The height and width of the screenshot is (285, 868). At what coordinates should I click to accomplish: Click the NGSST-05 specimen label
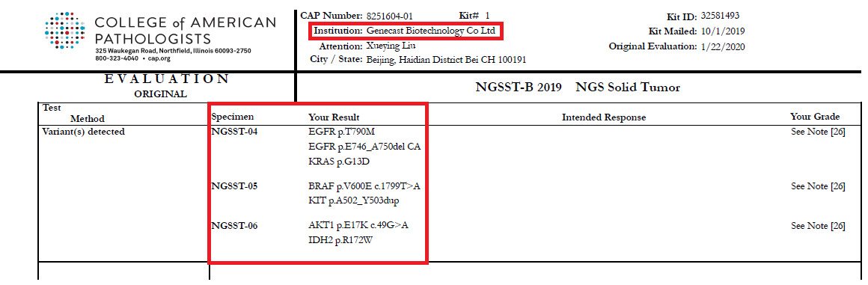tap(235, 186)
